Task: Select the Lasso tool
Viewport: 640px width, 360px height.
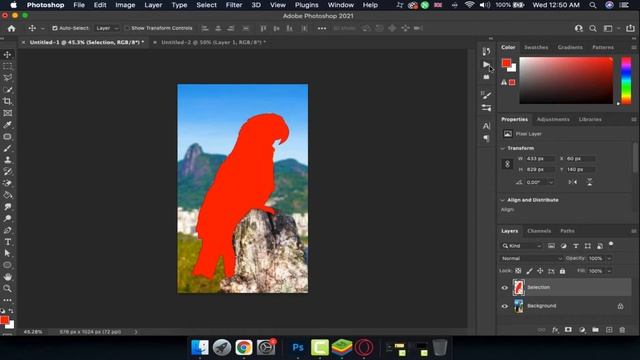Action: pos(7,78)
